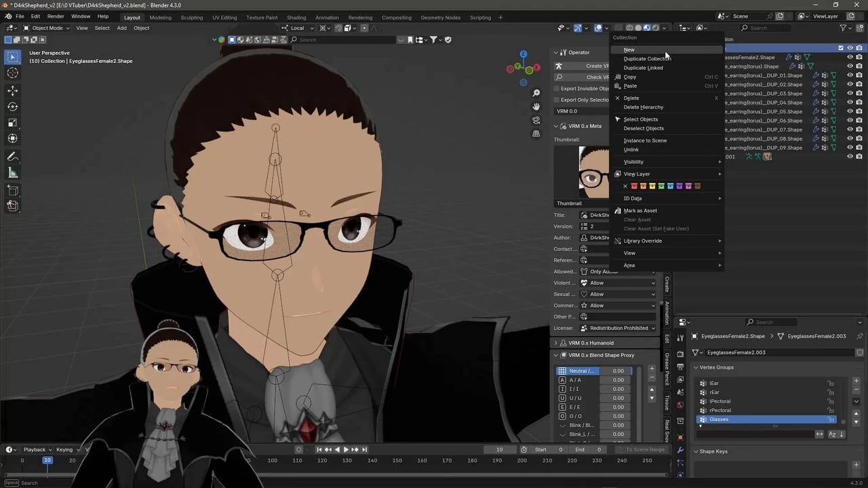The height and width of the screenshot is (488, 868).
Task: Toggle lock on the lEar vertex group
Action: point(831,384)
